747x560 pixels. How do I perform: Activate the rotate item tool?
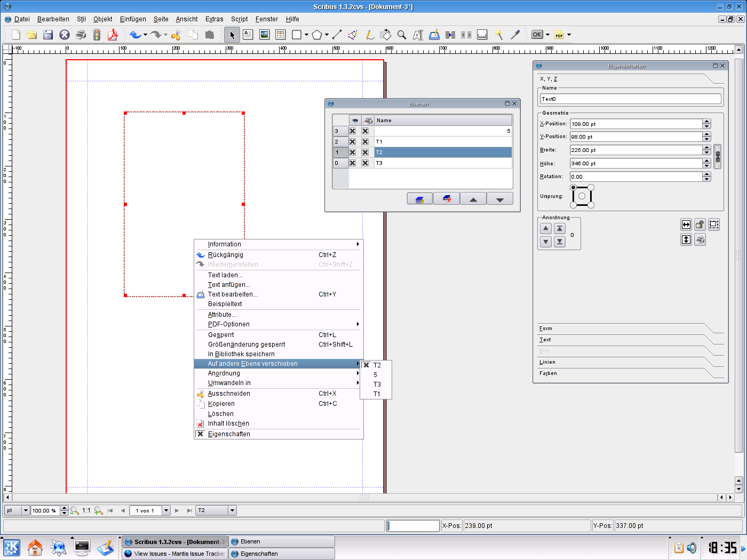click(x=385, y=35)
